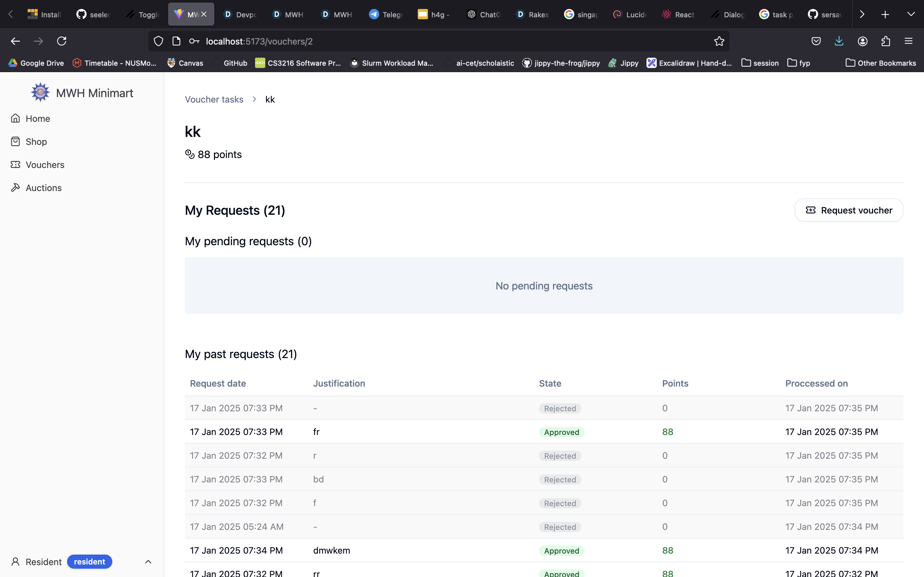Open Home from the sidebar

38,119
